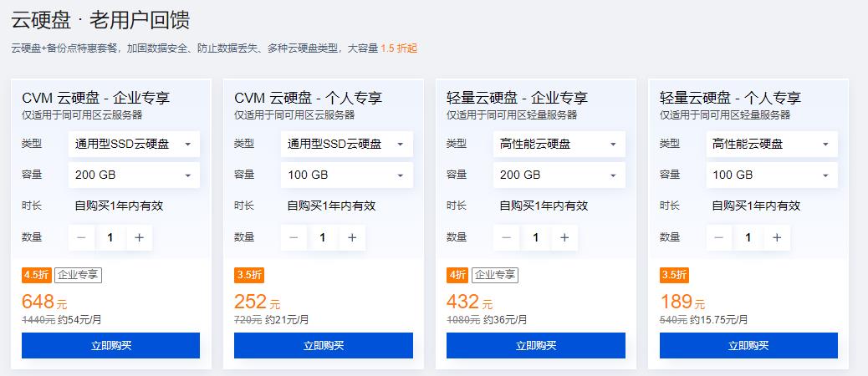Screen dimensions: 868x376
Task: Click the 约21元/月 monthly price
Action: pos(287,319)
